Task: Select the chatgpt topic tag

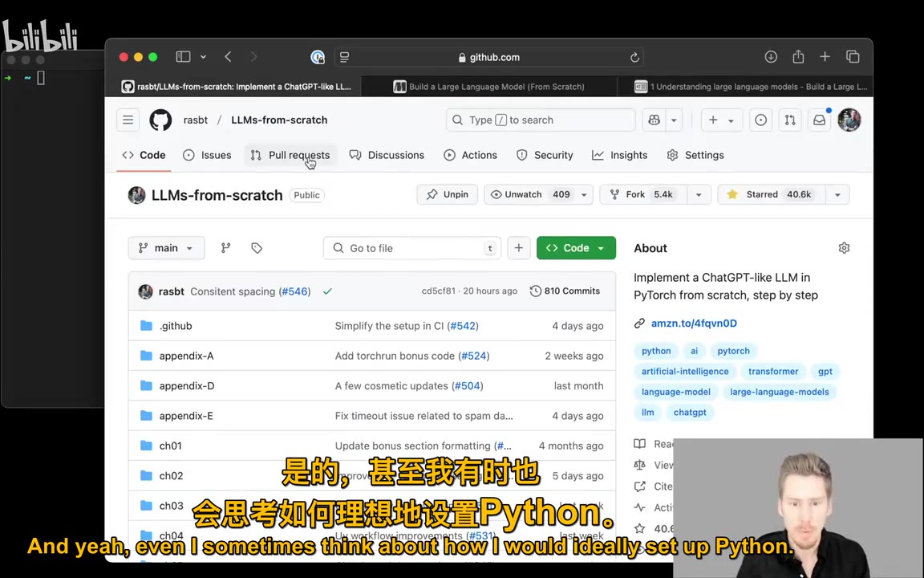Action: click(x=690, y=413)
